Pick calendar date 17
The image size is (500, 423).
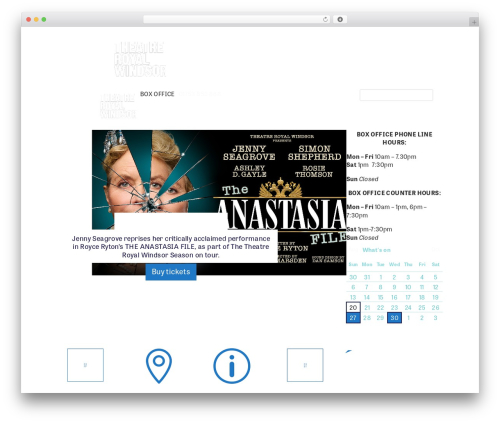tap(408, 297)
